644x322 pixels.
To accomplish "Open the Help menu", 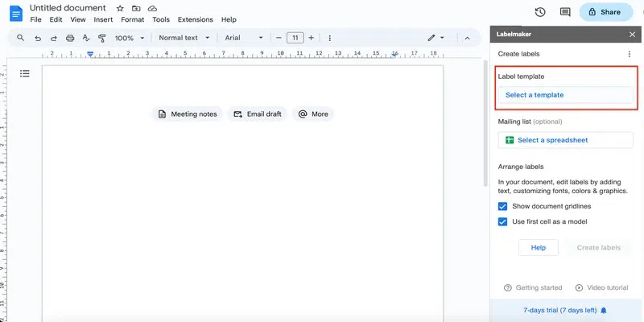I will point(229,19).
